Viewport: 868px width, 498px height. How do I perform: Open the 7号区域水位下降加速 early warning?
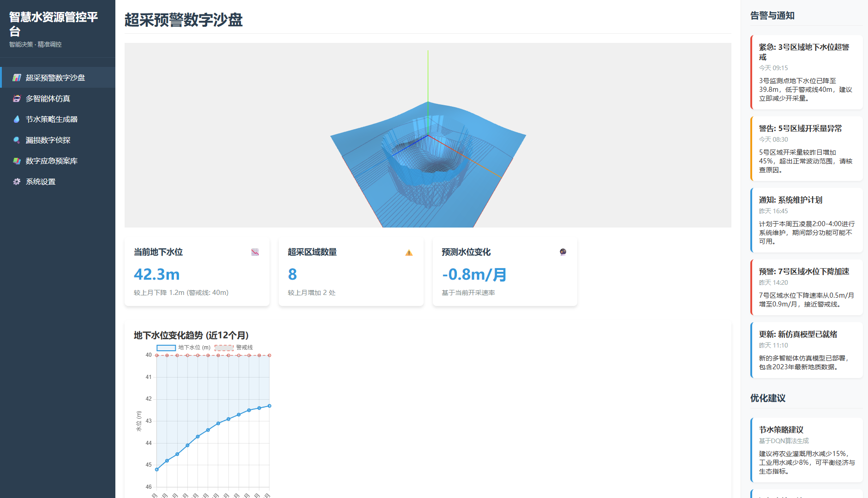point(806,287)
